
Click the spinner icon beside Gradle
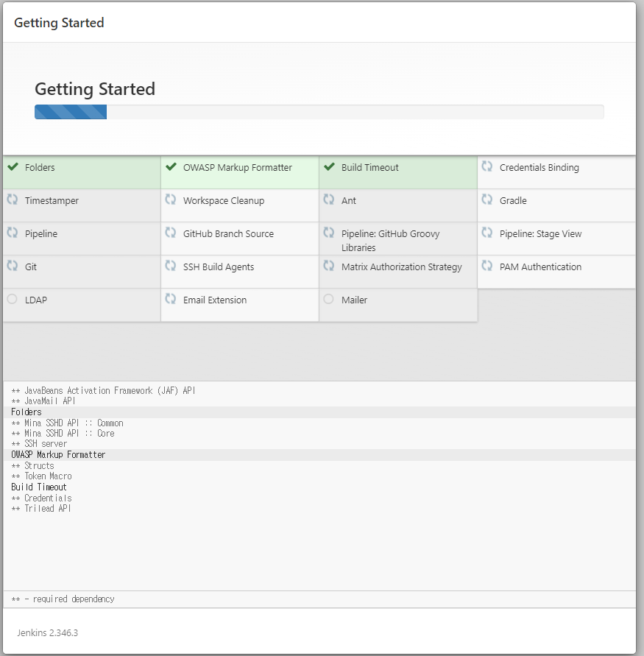(x=486, y=200)
